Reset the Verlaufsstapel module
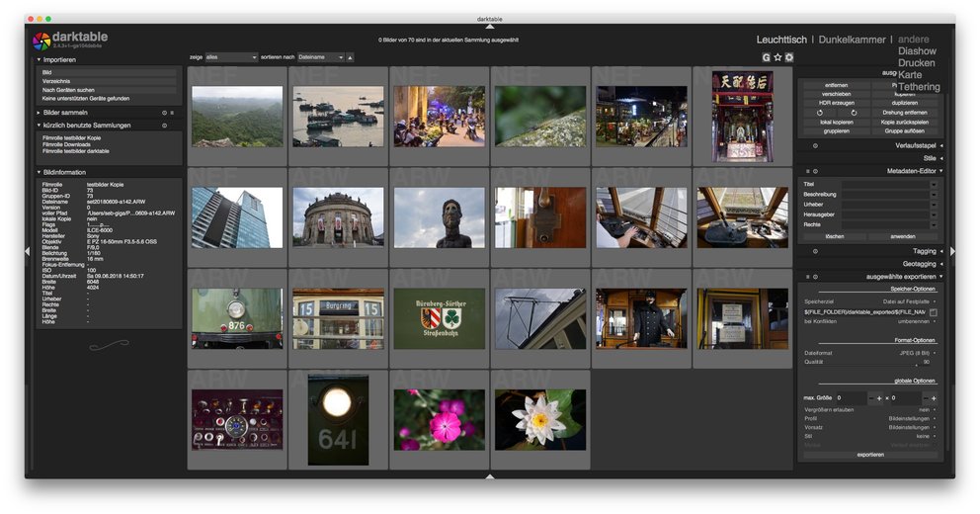980x514 pixels. (x=815, y=145)
